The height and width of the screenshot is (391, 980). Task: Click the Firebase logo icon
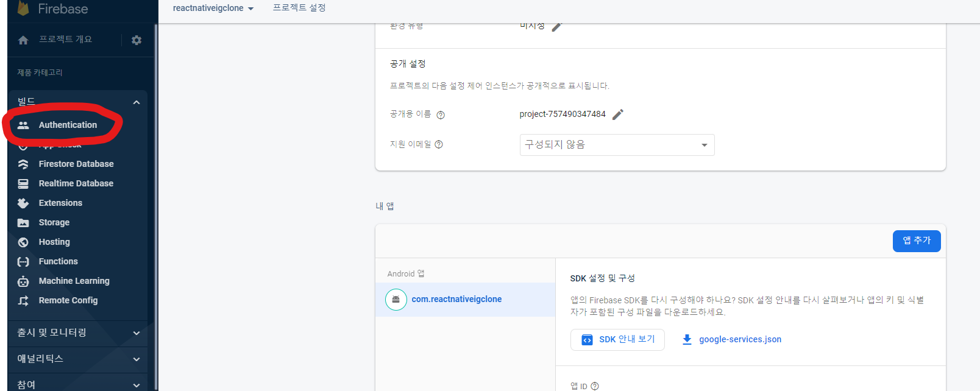[x=23, y=8]
